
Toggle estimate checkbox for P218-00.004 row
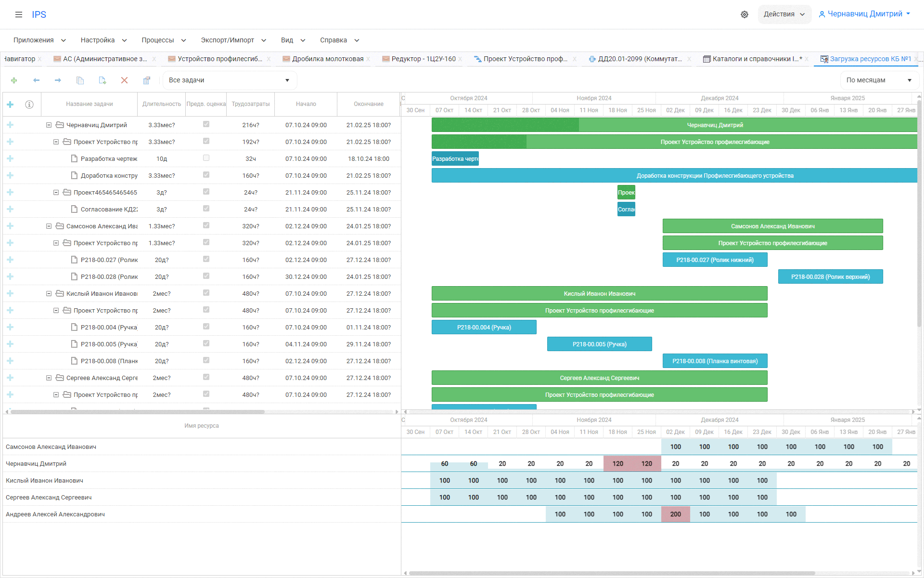[x=206, y=327]
